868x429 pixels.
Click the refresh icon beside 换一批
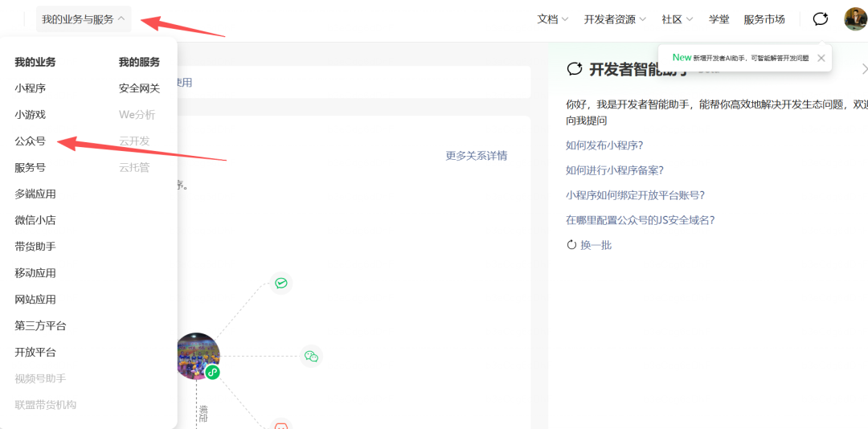[571, 245]
